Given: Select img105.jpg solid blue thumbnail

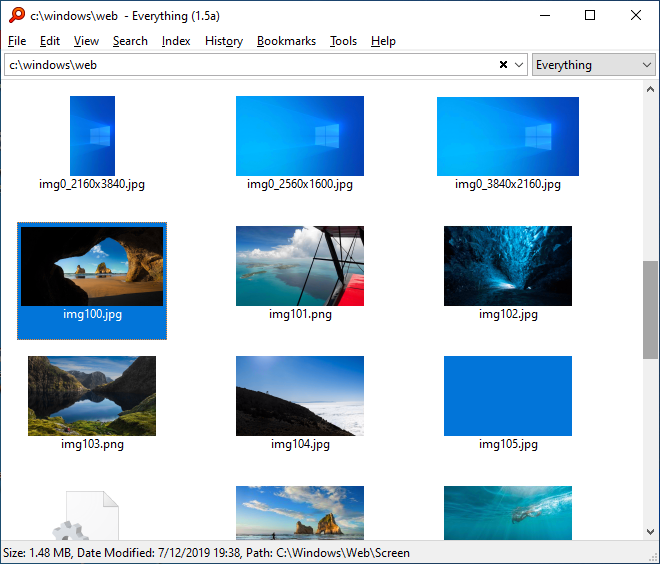Looking at the screenshot, I should pos(508,396).
